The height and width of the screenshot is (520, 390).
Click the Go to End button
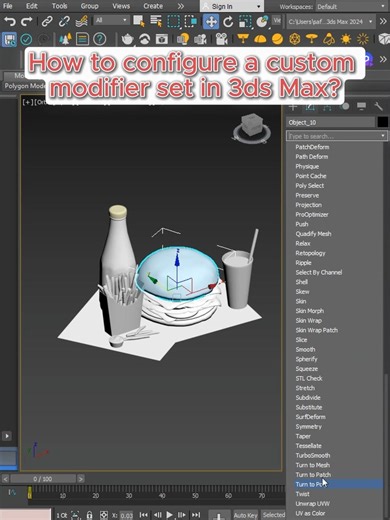[196, 515]
